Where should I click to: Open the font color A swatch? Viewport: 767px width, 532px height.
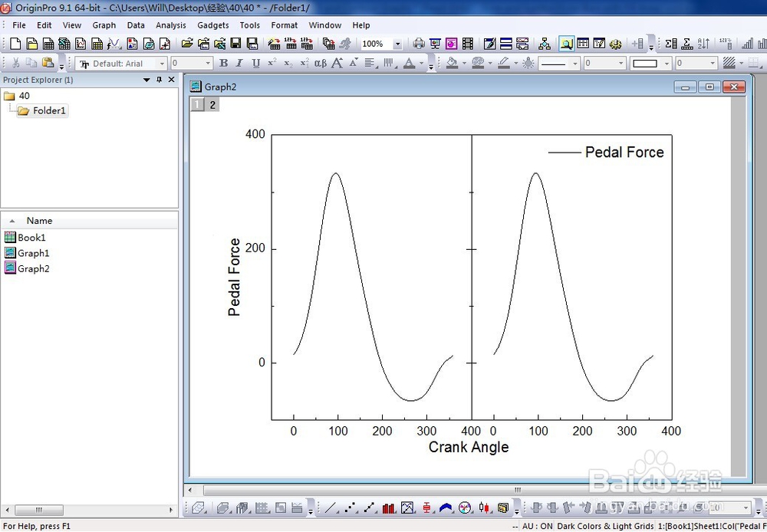(x=410, y=63)
